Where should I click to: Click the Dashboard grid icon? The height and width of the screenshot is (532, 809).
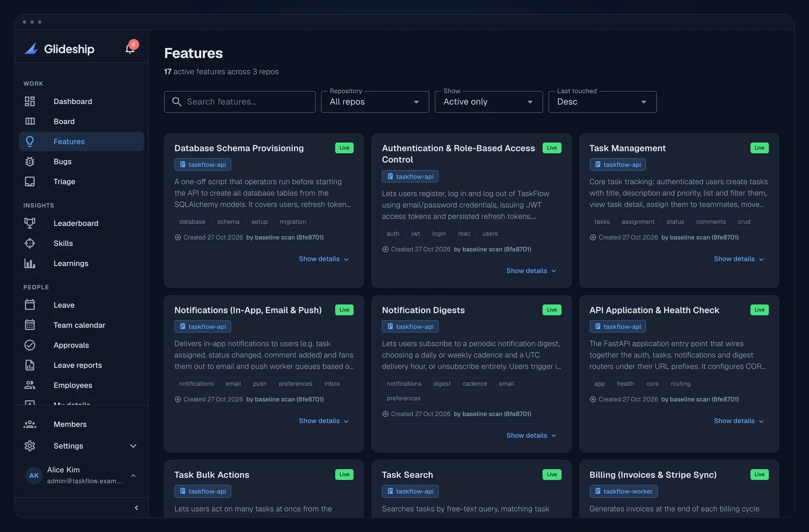[x=30, y=101]
